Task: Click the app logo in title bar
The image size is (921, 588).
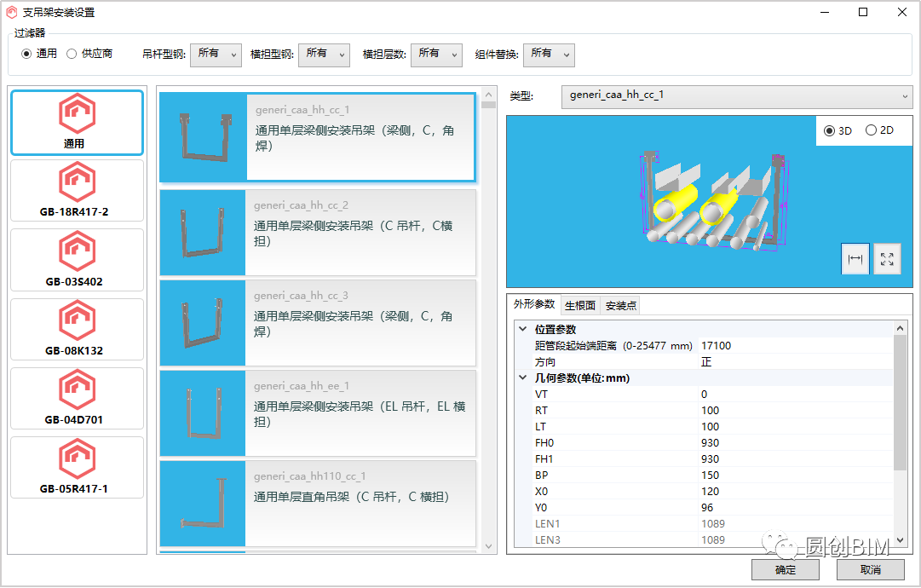Action: (11, 12)
